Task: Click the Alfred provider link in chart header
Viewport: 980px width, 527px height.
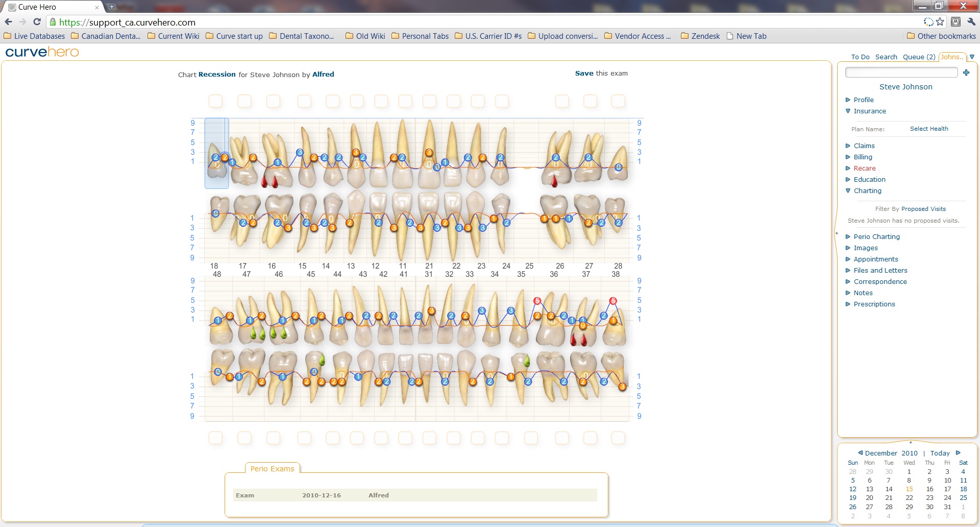Action: [323, 75]
